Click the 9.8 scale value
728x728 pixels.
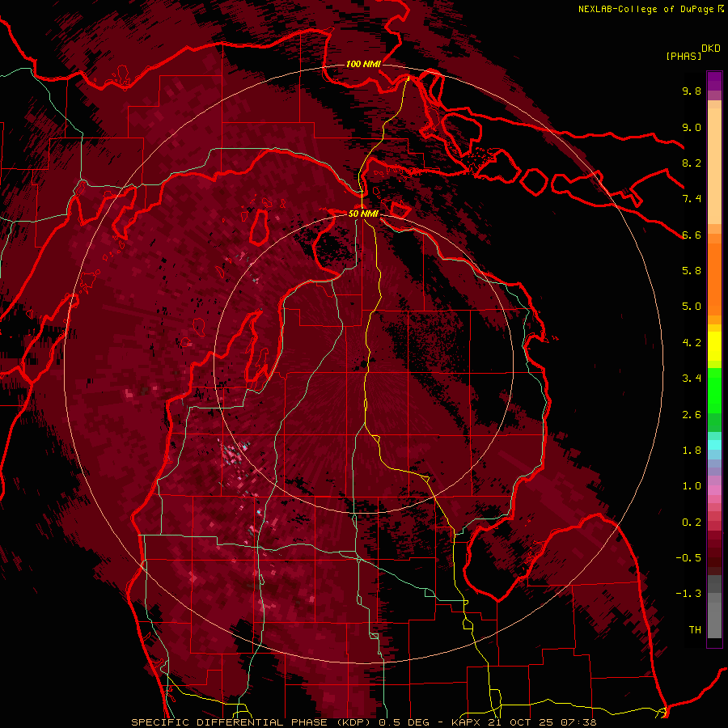(x=692, y=91)
